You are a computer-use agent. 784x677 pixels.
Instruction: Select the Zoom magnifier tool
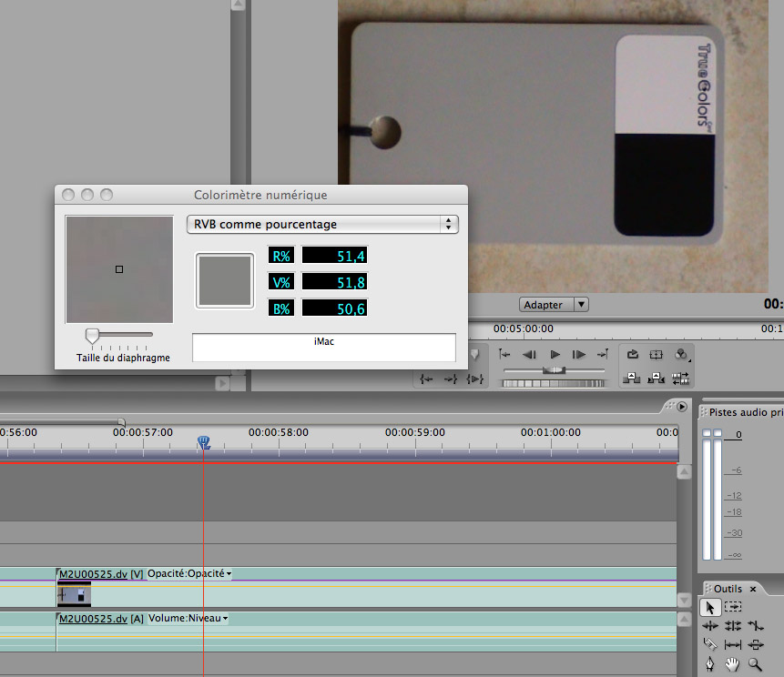point(755,664)
